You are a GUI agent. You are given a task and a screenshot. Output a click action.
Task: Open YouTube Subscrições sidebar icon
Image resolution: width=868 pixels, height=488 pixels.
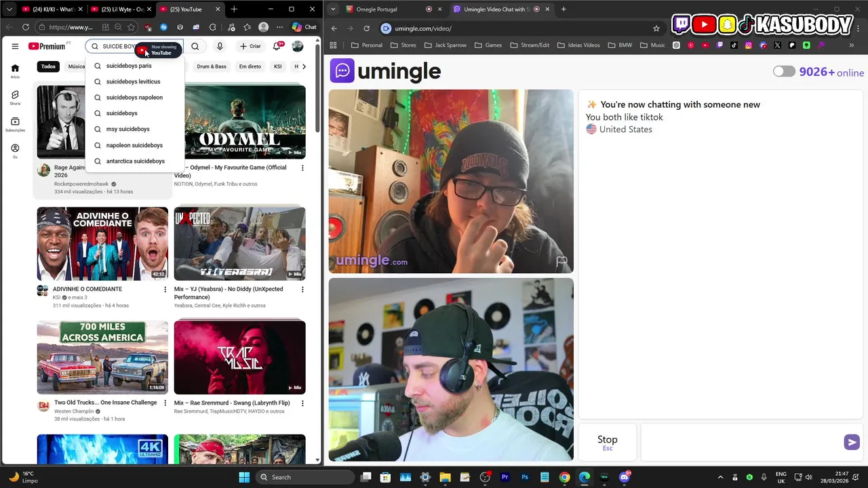pos(15,124)
